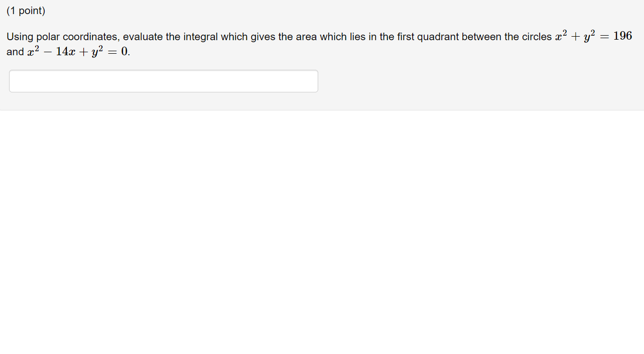The image size is (644, 354).
Task: Click the divider line under the problem panel
Action: pyautogui.click(x=321, y=108)
